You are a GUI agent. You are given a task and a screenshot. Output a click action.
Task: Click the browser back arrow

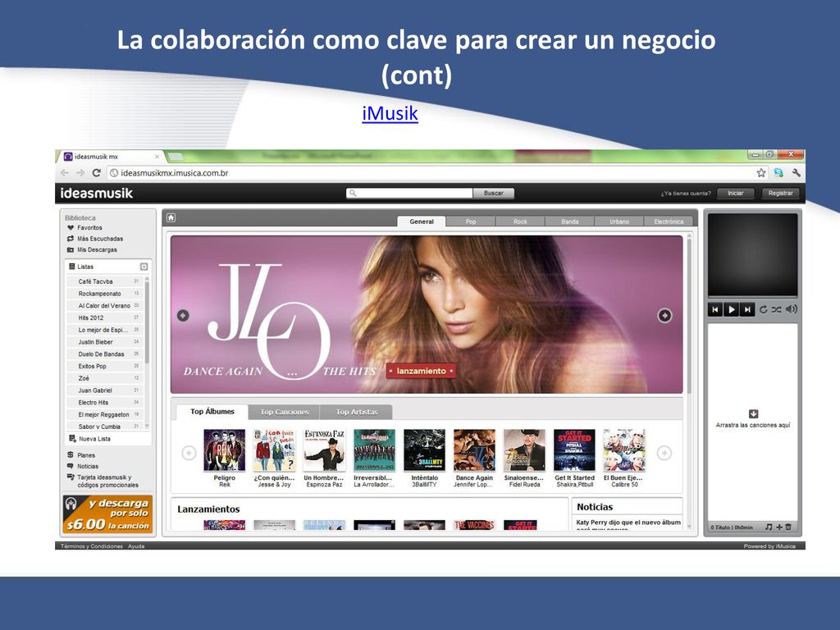[x=65, y=173]
